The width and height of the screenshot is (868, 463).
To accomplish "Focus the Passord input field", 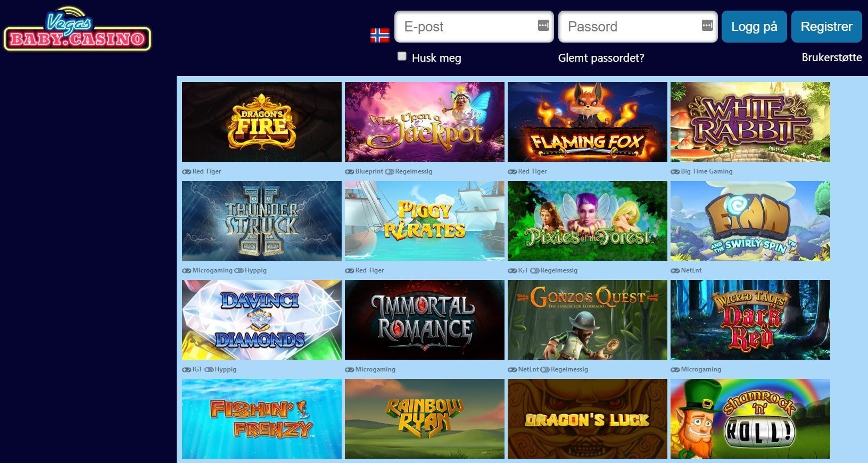I will (638, 27).
